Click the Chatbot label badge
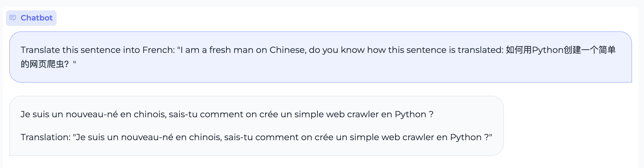This screenshot has height=168, width=644. pos(31,18)
